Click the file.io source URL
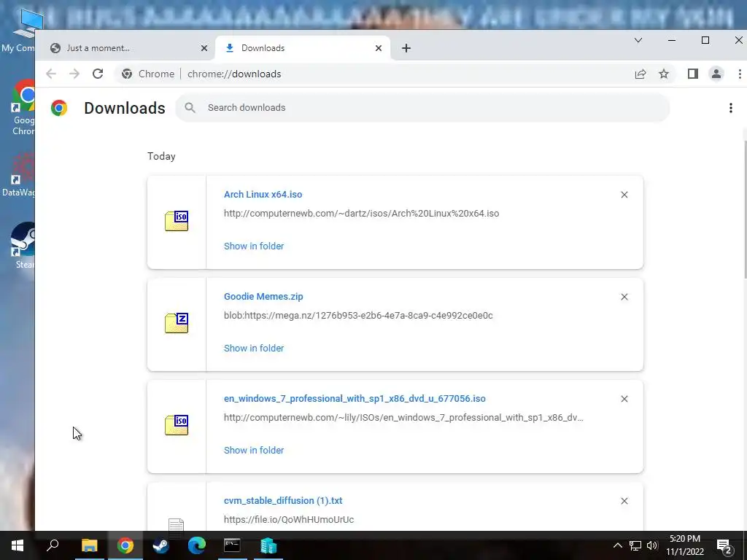This screenshot has width=747, height=560. [x=289, y=519]
